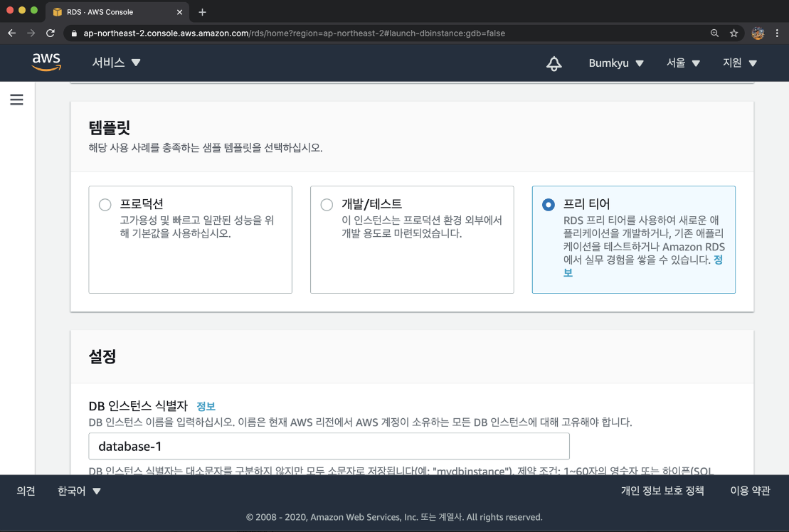Open the 지원 support dropdown

740,63
